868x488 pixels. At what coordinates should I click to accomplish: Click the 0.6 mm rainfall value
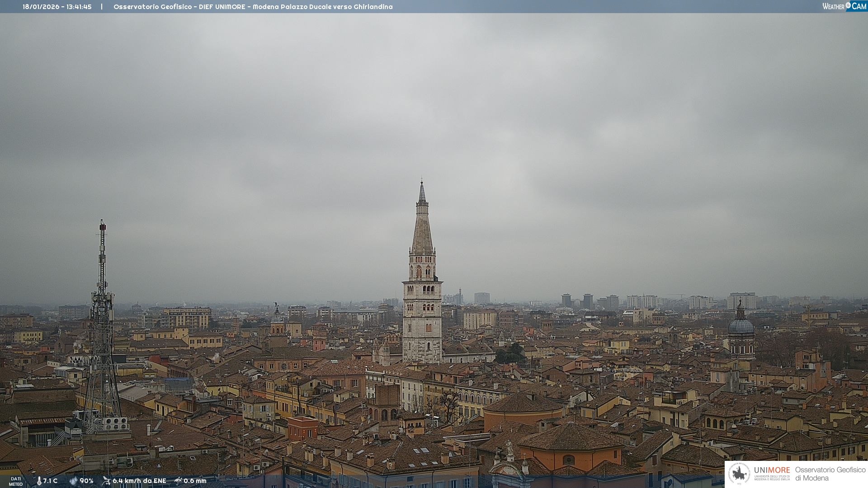(x=195, y=481)
